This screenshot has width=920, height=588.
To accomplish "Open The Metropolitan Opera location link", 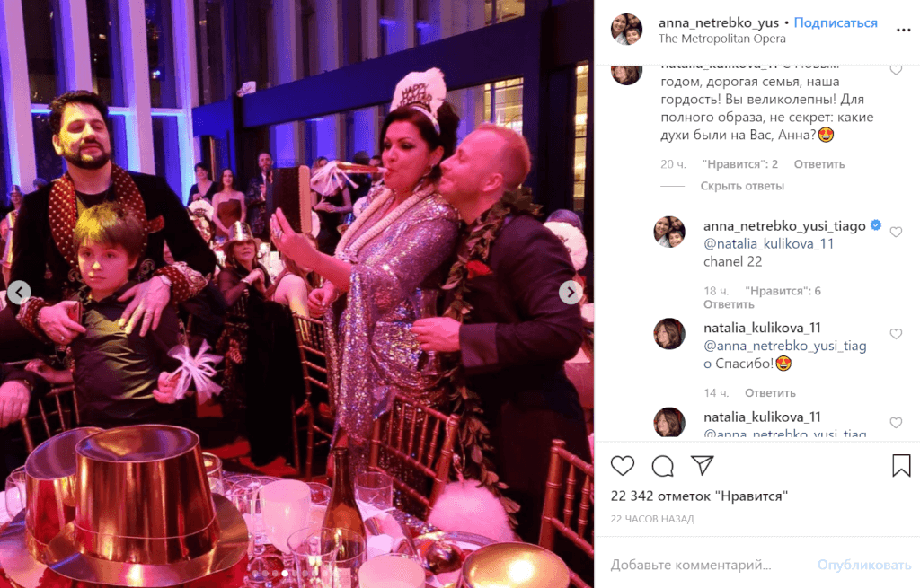I will 721,39.
